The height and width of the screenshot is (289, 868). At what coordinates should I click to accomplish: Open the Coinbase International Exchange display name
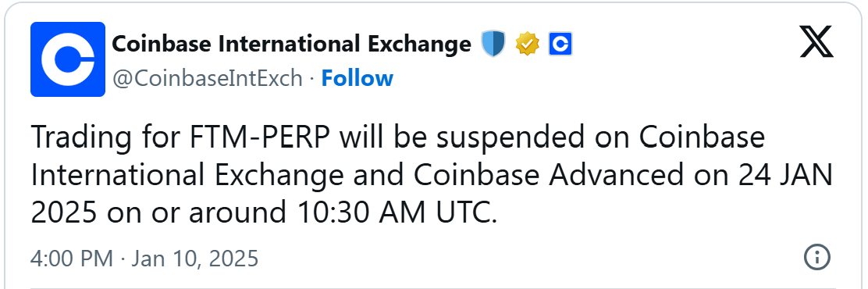click(291, 44)
